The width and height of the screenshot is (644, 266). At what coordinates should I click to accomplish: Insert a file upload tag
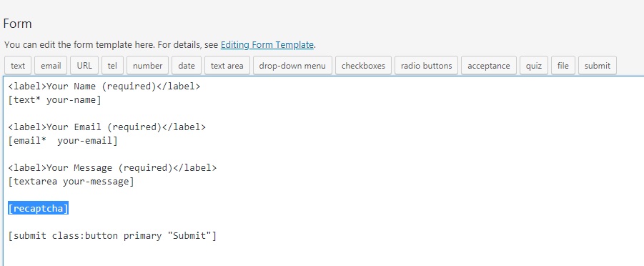pos(563,66)
